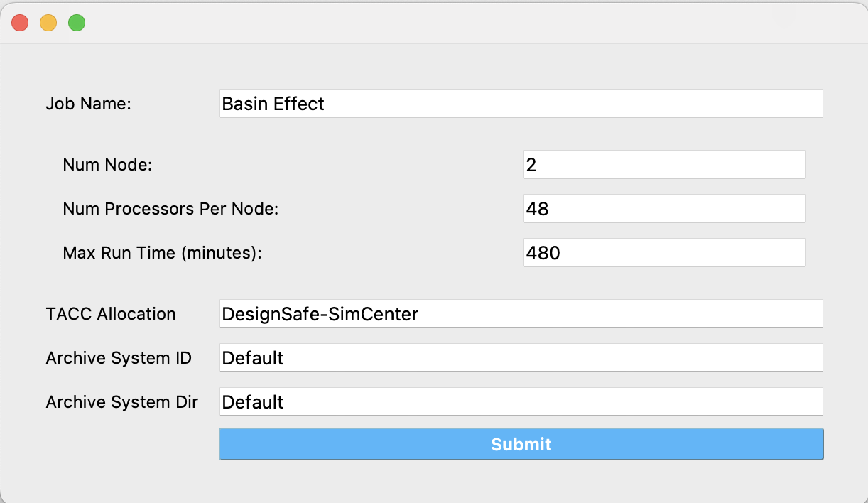Click the "Num Processors Per Node:" label
The image size is (868, 503).
pyautogui.click(x=170, y=209)
